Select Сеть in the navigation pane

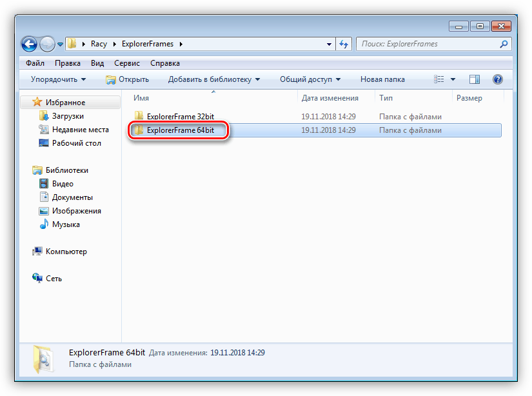click(54, 279)
